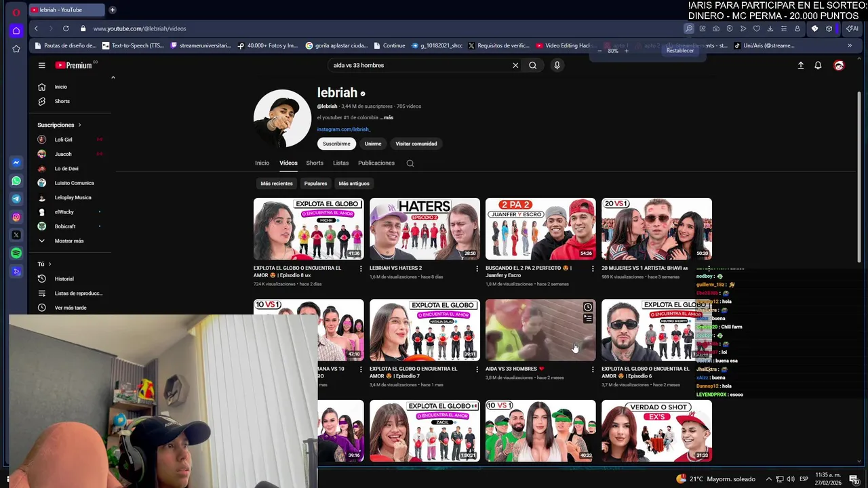The image size is (868, 488).
Task: Open options menu for LEBRIAH VS HATERS 2
Action: tap(477, 269)
